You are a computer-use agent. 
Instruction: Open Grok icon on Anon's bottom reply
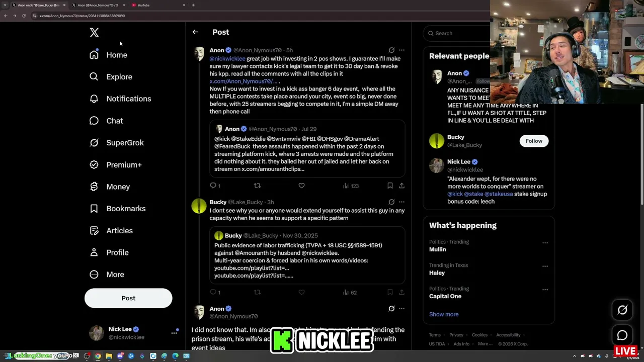(391, 309)
